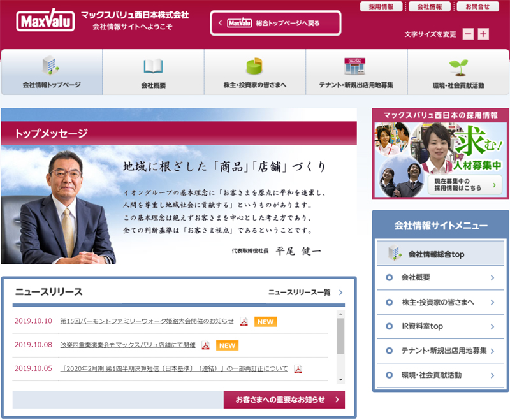Screen dimensions: 510x420
Task: Click the chevron on テナント・新規出店用地募集 sidebar row
Action: (492, 351)
